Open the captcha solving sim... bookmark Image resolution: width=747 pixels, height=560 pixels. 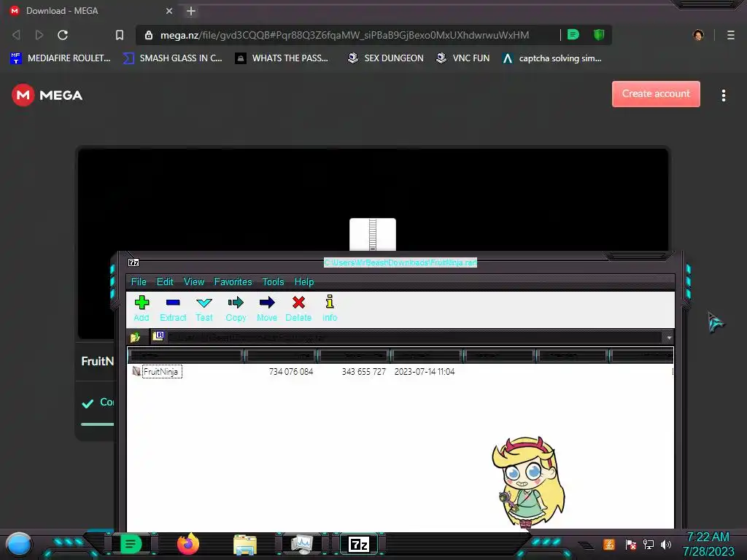[x=551, y=58]
